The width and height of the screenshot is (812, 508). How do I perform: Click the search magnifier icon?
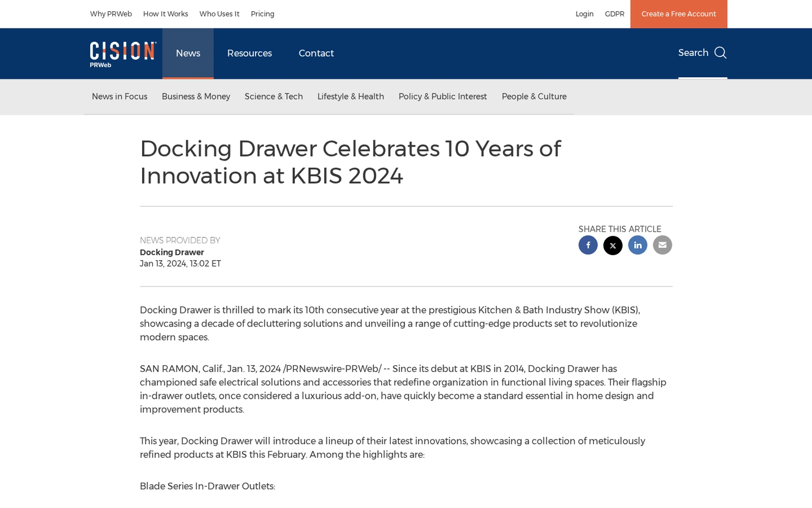(x=720, y=53)
